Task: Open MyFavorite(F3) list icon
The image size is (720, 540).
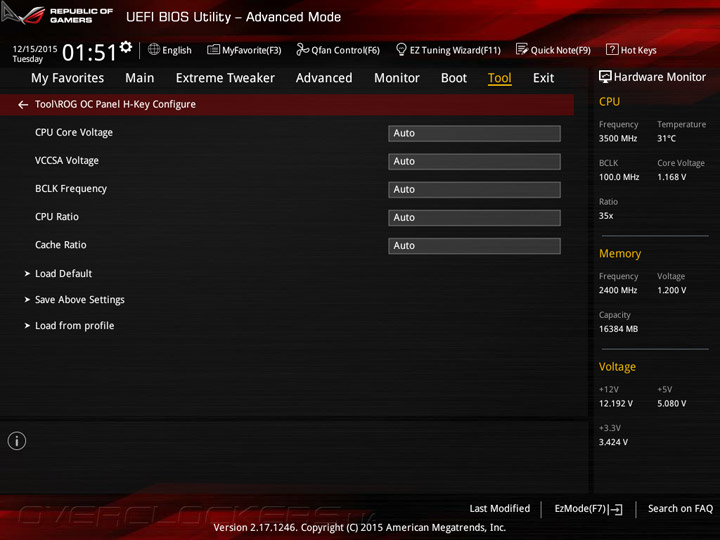Action: click(x=213, y=50)
